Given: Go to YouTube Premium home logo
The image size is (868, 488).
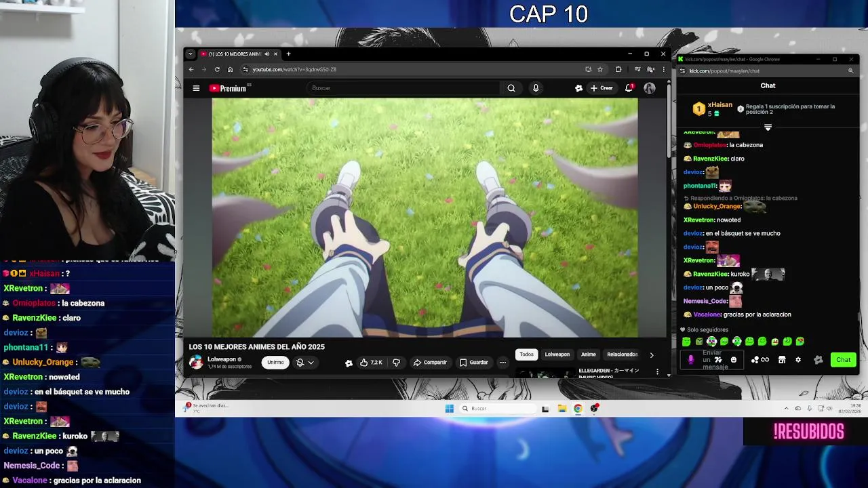Looking at the screenshot, I should [x=228, y=88].
